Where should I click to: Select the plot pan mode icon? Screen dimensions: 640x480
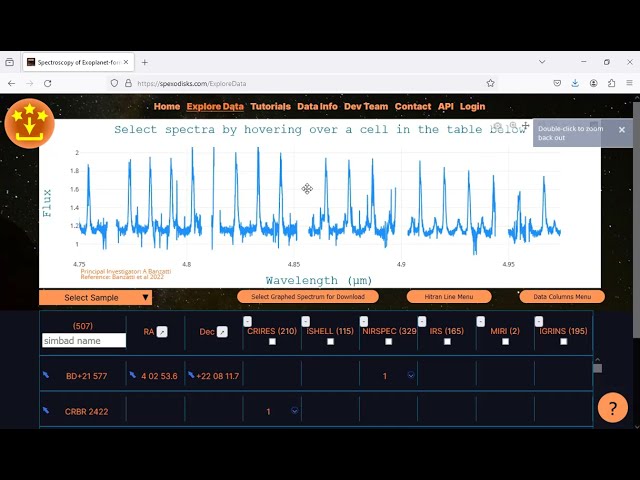(526, 126)
